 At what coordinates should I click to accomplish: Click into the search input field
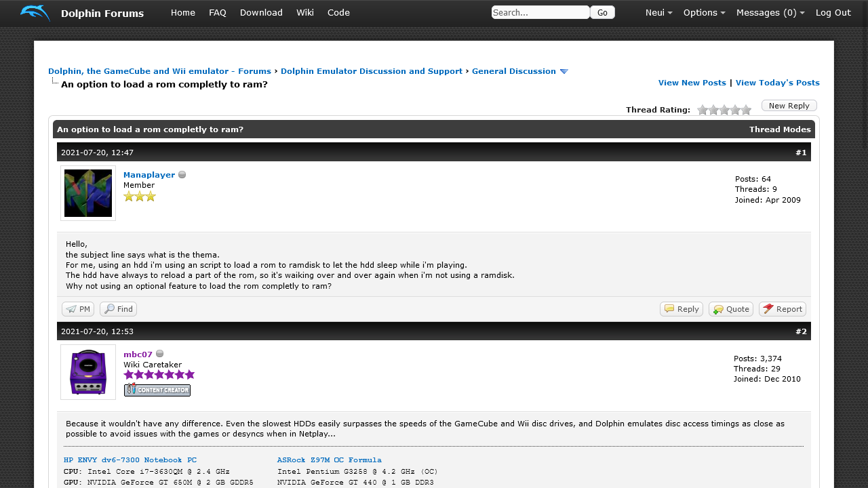pos(540,12)
